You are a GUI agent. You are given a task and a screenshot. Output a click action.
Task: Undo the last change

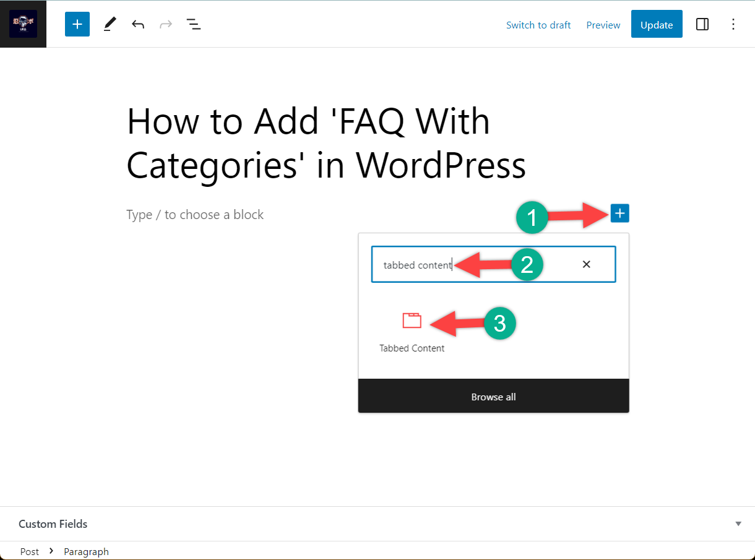[x=138, y=25]
